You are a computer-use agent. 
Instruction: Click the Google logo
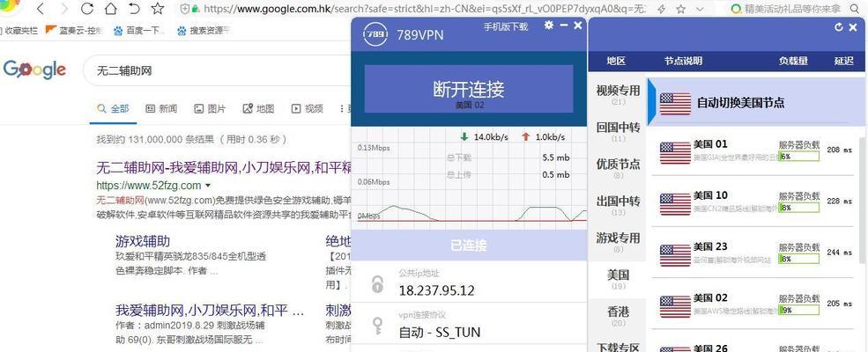34,70
